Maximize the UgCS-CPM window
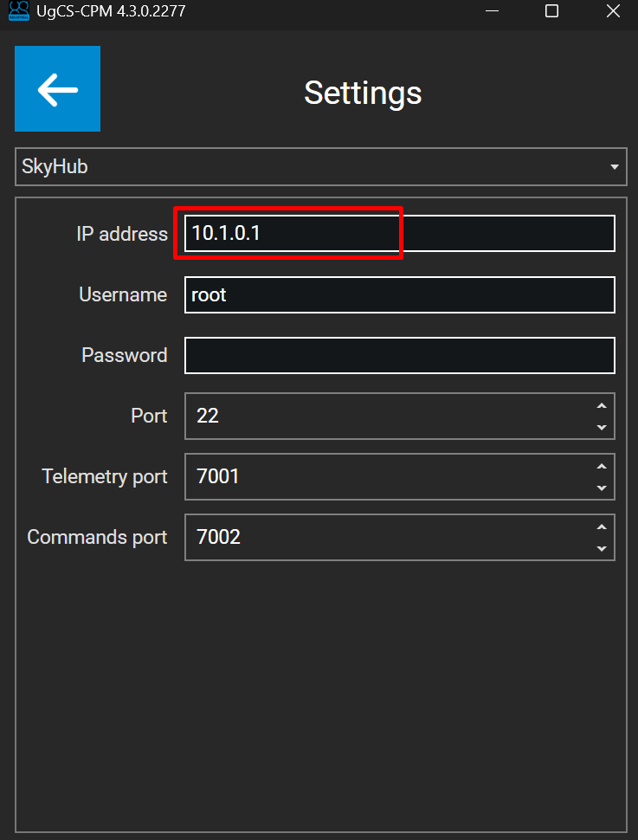The image size is (638, 840). click(551, 11)
